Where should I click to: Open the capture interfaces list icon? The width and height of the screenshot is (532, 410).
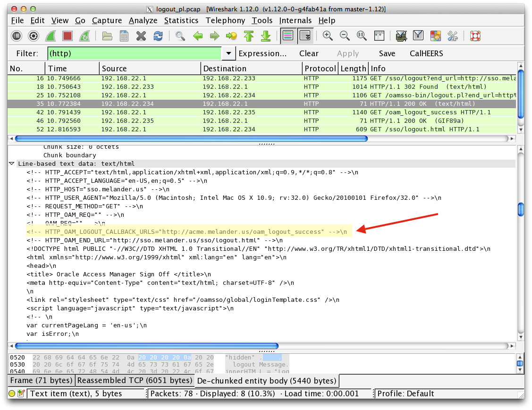(16, 36)
